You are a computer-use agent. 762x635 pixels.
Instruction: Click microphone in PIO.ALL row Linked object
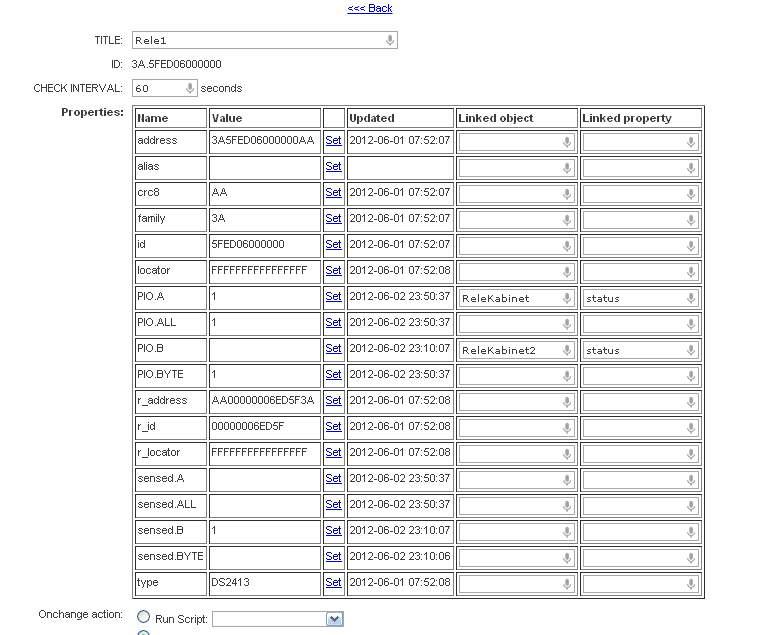pyautogui.click(x=567, y=324)
